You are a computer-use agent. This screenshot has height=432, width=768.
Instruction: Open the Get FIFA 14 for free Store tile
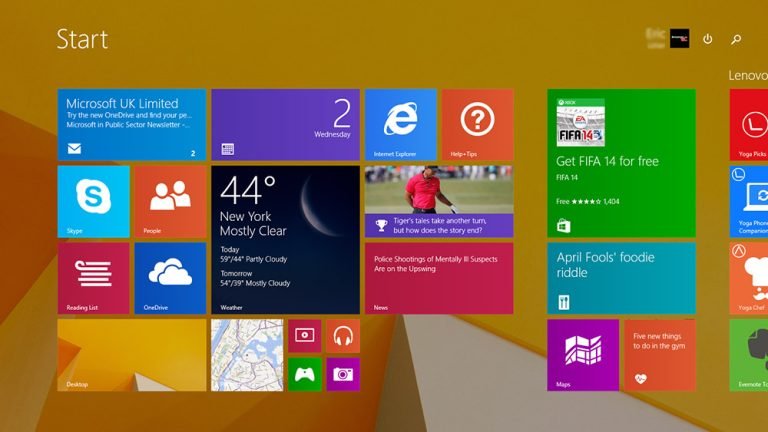pos(621,163)
